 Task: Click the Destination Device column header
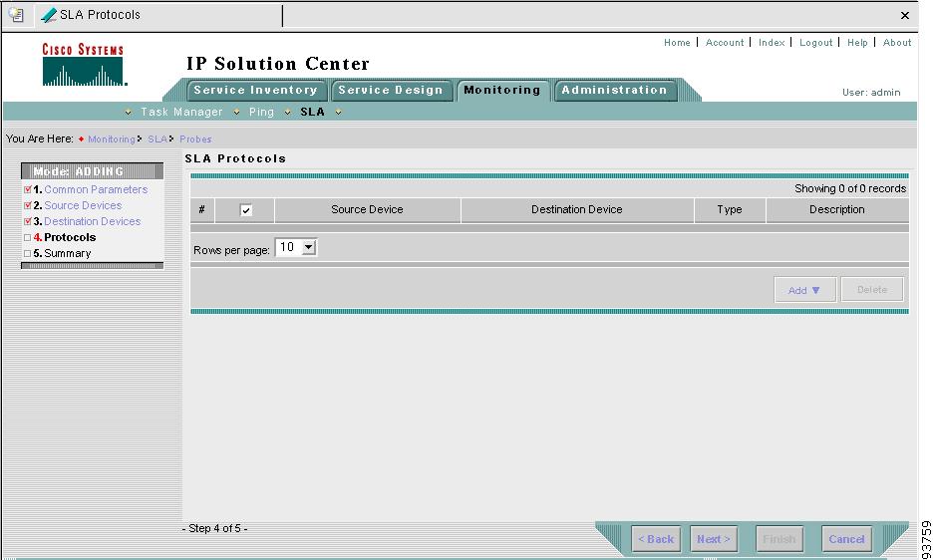(x=576, y=210)
